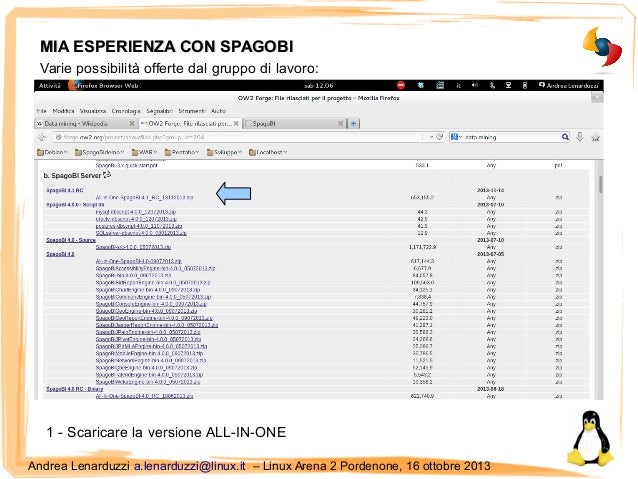Open the battery indicator in the top bar
Image resolution: width=638 pixels, height=479 pixels.
point(524,85)
